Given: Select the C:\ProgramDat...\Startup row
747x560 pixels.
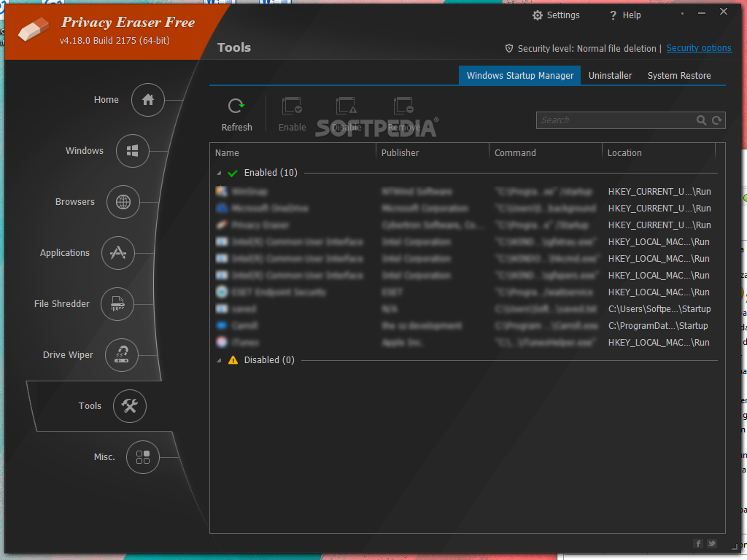Looking at the screenshot, I should 464,326.
